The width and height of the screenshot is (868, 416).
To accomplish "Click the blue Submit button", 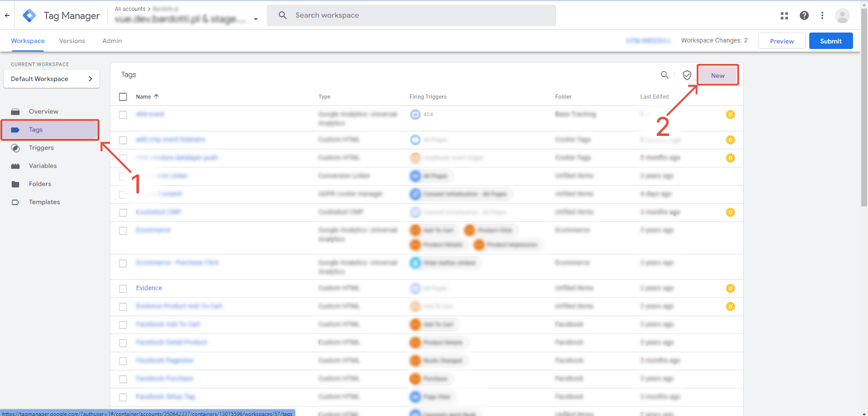I will click(x=831, y=41).
